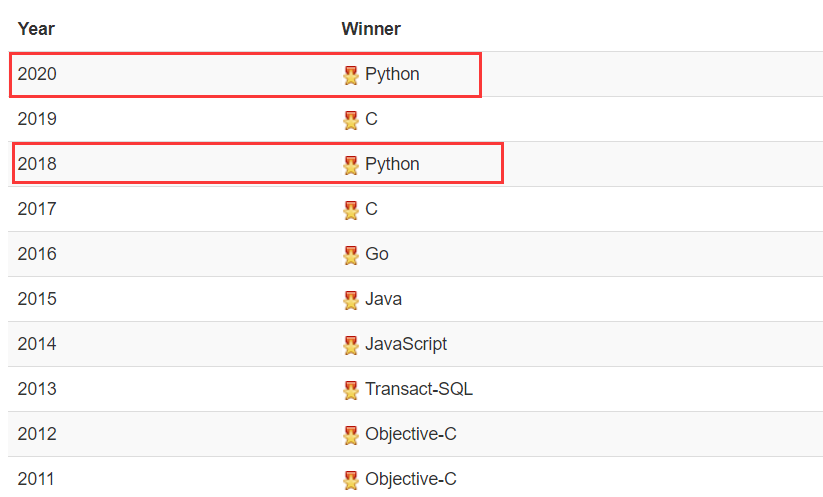Select the medal icon beside 2017 winner C
823x497 pixels.
pyautogui.click(x=351, y=210)
